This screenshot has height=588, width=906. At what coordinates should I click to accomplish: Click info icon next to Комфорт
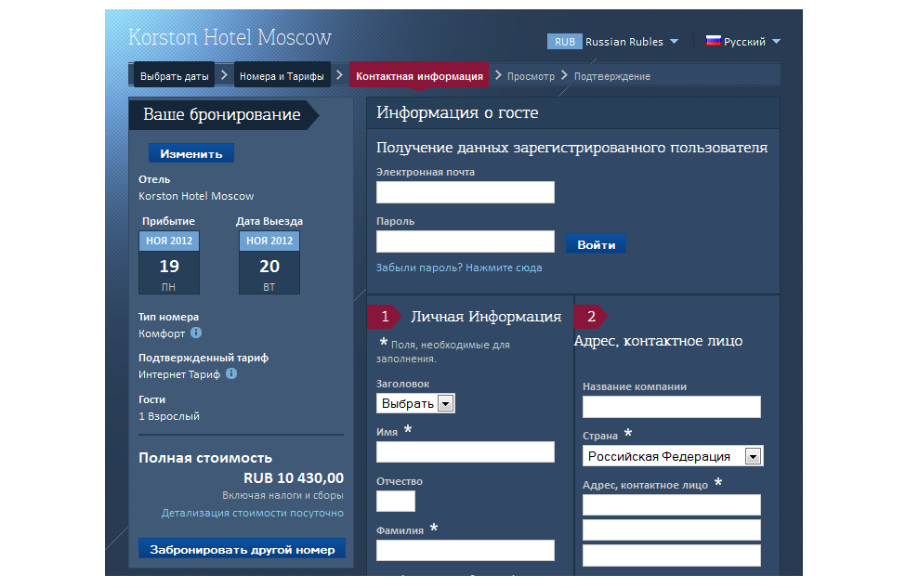[196, 333]
